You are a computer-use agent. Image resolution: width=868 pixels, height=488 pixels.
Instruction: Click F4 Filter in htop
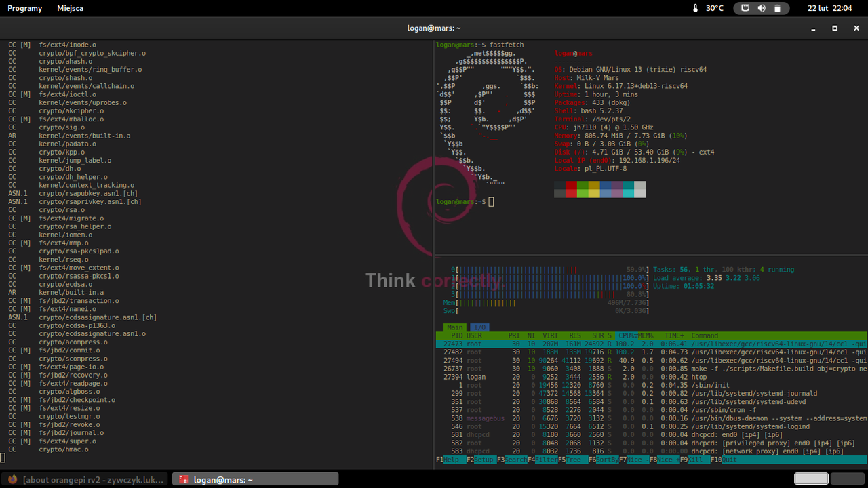(x=542, y=460)
